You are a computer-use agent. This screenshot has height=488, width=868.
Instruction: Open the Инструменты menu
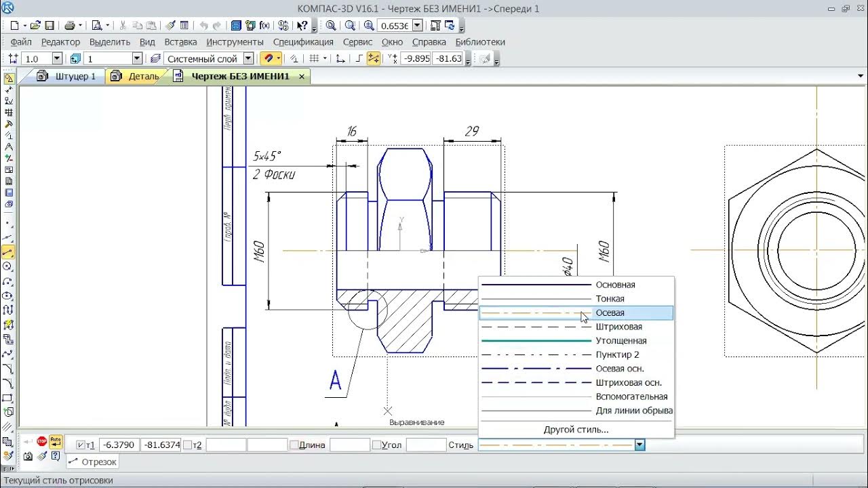[x=235, y=42]
